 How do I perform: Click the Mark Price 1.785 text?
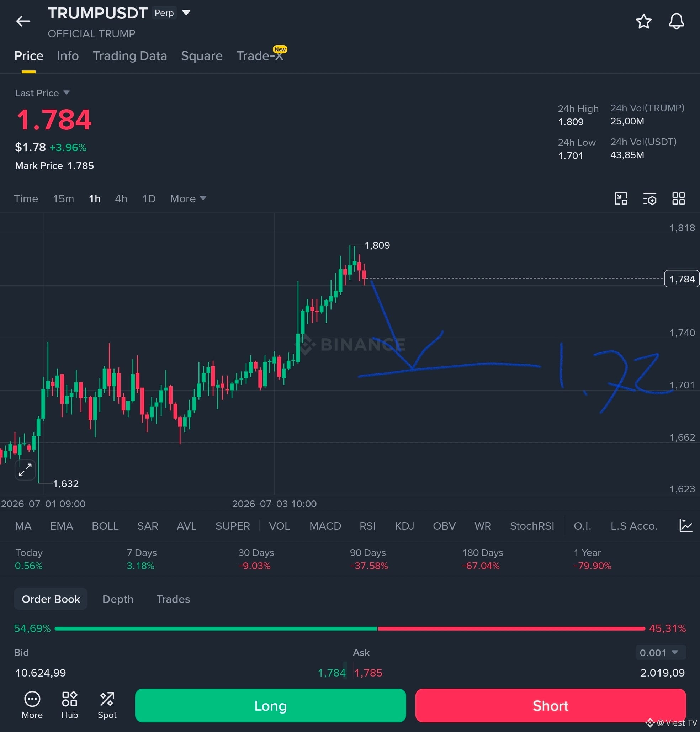(x=54, y=166)
